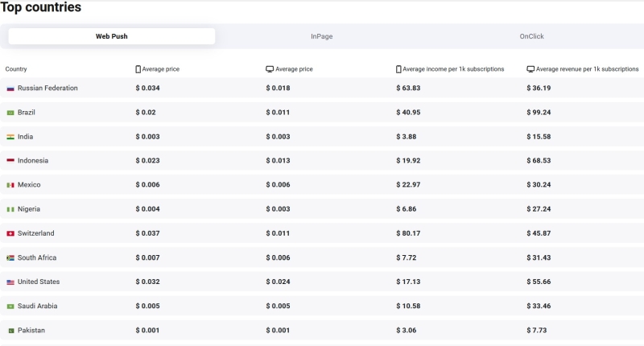Click the Nigeria flag icon
The image size is (644, 346).
pyautogui.click(x=10, y=209)
